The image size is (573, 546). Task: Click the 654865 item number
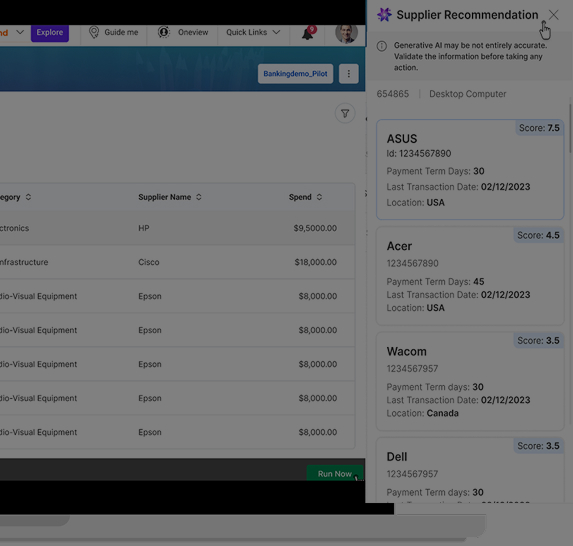(392, 94)
